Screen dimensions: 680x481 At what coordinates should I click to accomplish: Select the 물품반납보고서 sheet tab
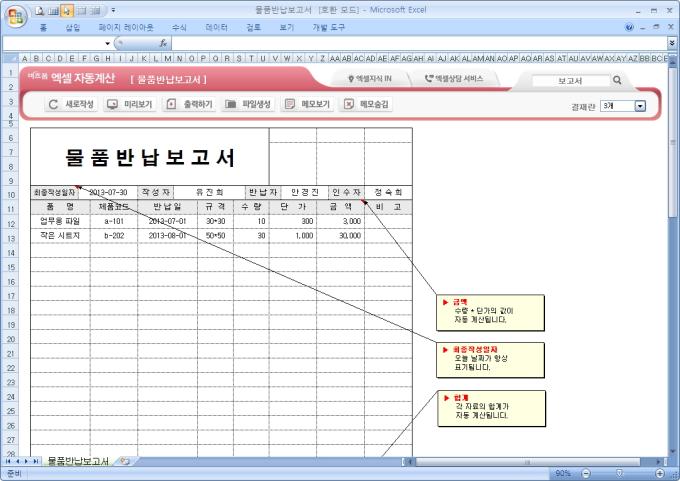(78, 461)
